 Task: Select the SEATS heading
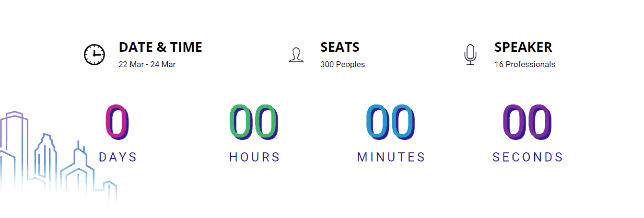click(x=340, y=47)
